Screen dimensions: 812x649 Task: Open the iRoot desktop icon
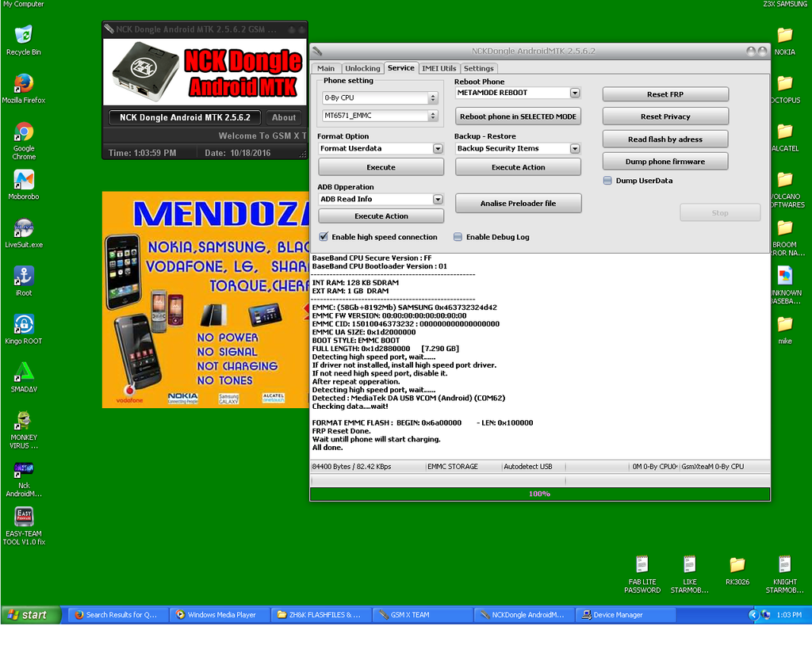coord(24,277)
